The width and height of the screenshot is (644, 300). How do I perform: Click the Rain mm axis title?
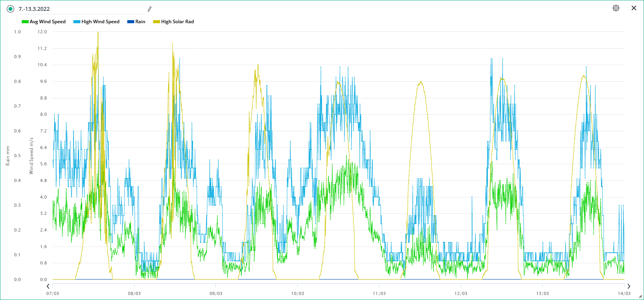point(8,156)
